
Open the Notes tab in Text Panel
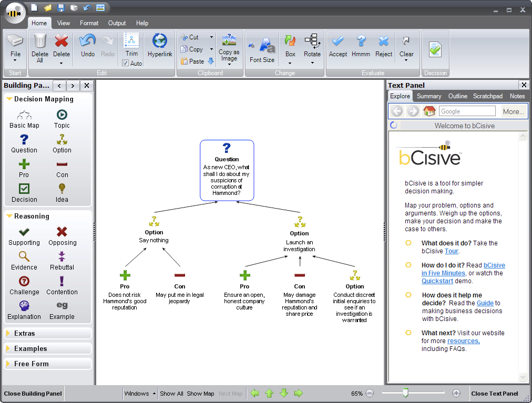click(x=517, y=96)
